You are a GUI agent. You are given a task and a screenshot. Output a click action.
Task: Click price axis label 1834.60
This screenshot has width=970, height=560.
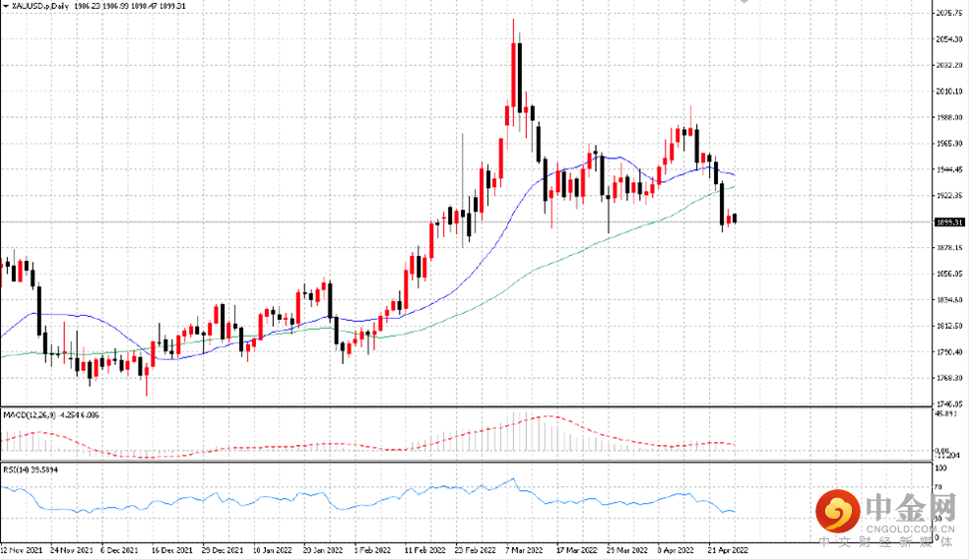(x=949, y=300)
